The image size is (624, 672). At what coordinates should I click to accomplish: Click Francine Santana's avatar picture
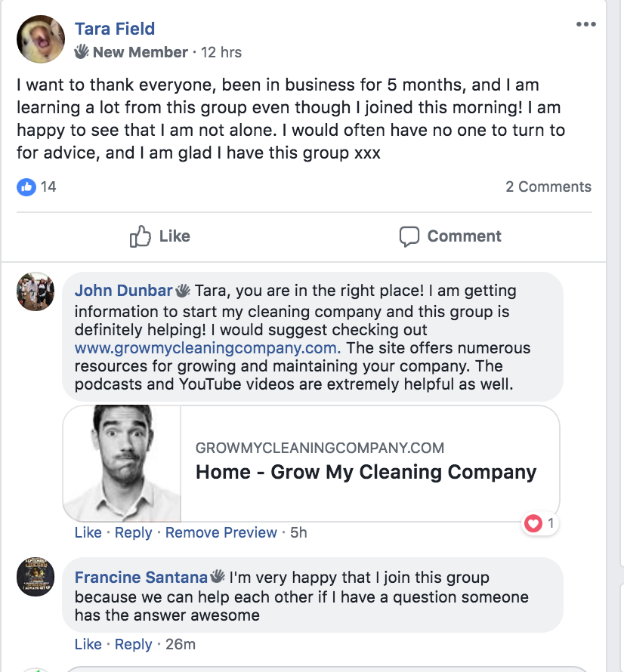tap(36, 577)
